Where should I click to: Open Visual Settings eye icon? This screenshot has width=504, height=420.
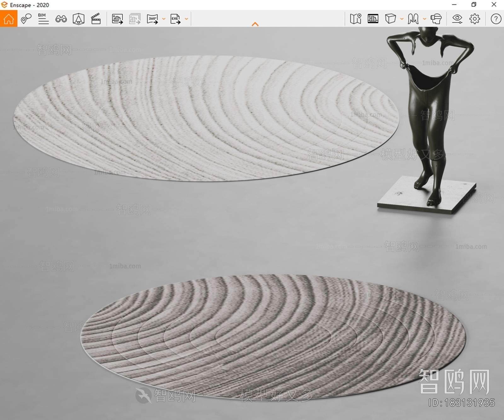tap(457, 19)
